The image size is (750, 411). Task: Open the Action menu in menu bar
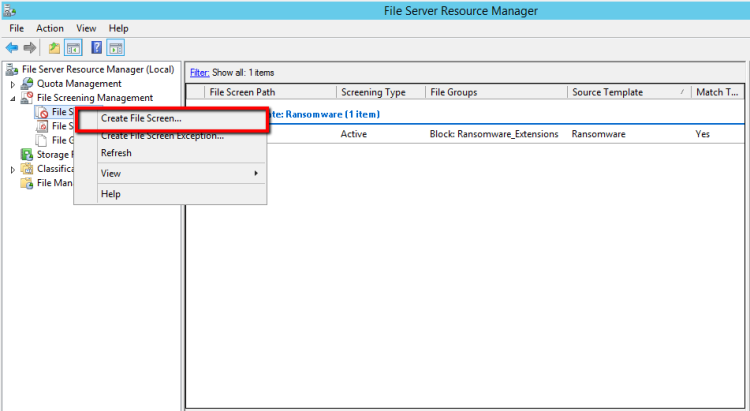(50, 28)
